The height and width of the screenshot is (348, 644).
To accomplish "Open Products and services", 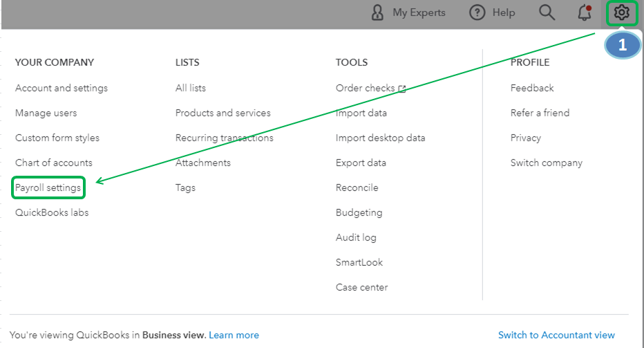I will pos(223,113).
